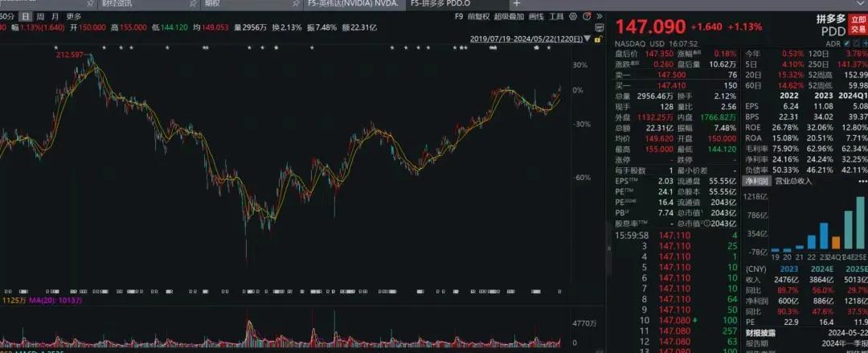Switch to 财经资讯 tab
This screenshot has height=353, width=868.
118,3
